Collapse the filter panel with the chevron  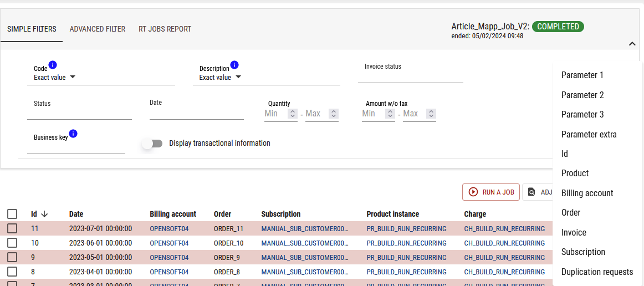632,44
